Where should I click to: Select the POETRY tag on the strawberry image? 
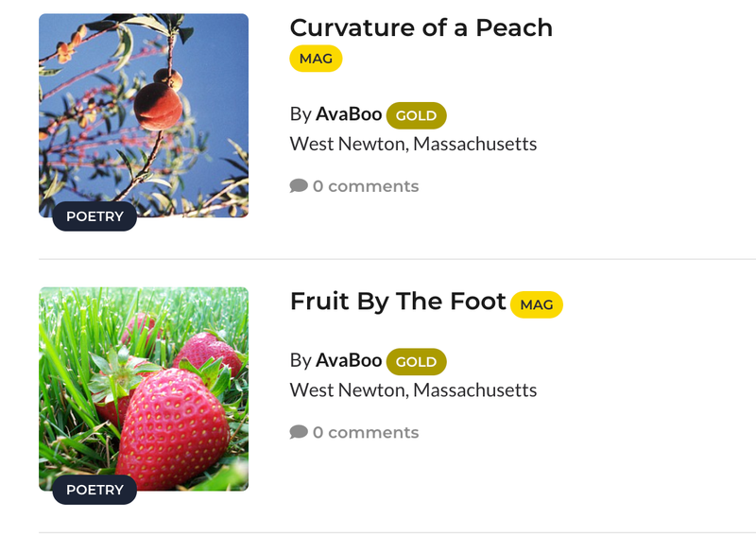(x=94, y=490)
